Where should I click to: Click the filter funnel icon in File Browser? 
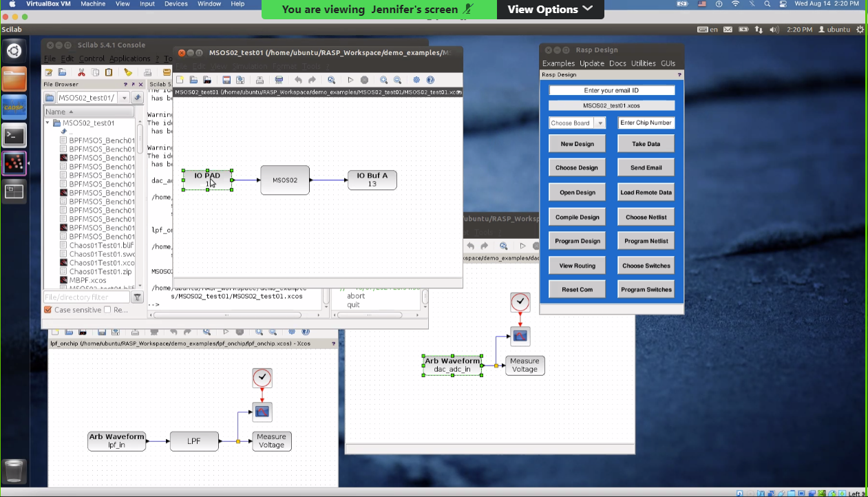[137, 297]
